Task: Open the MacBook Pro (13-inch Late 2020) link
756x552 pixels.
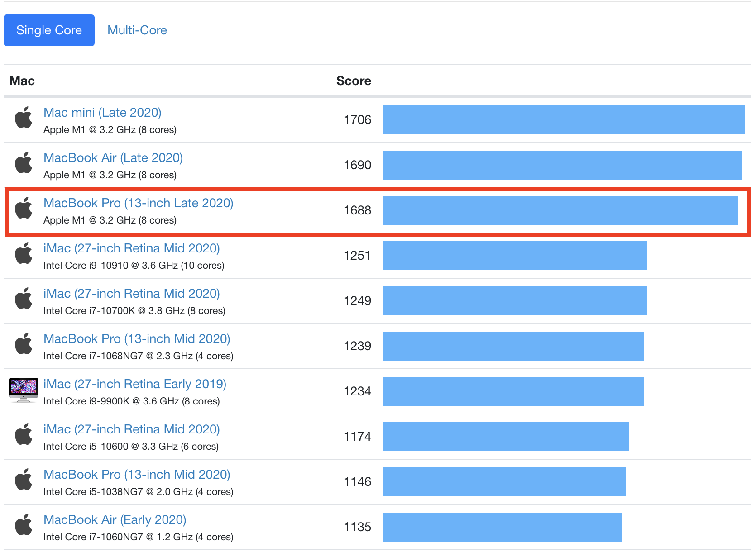Action: (139, 203)
